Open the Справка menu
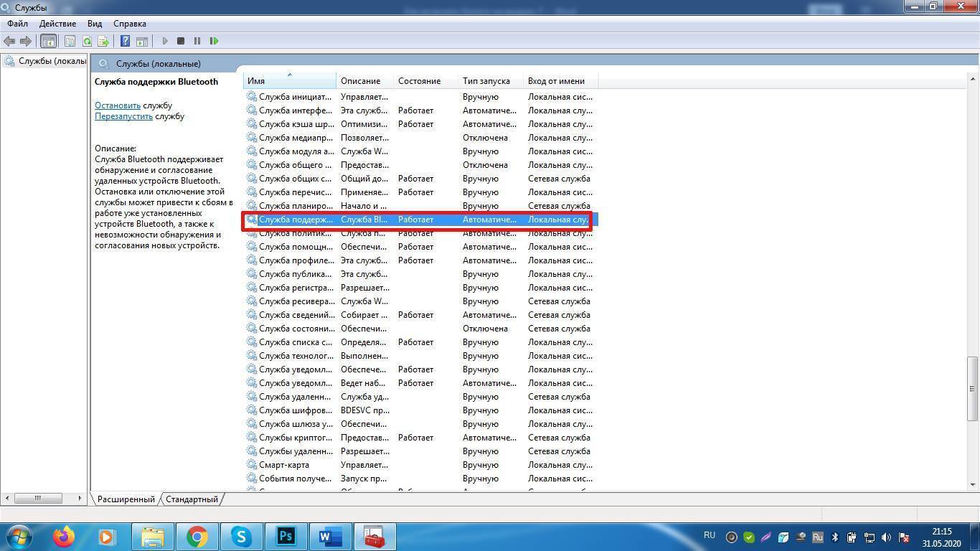 coord(130,24)
